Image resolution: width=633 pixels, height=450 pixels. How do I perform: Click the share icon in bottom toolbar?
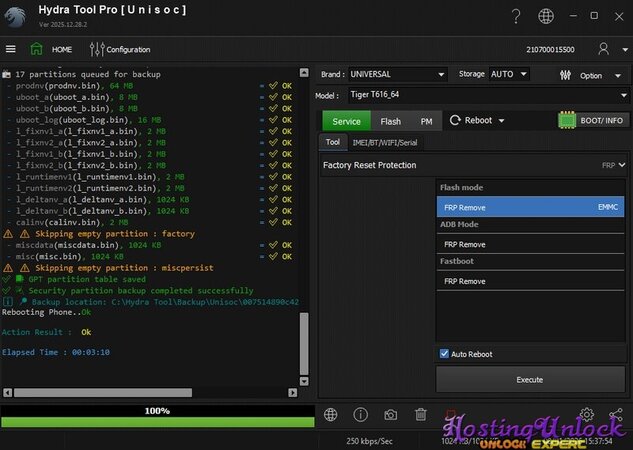click(617, 414)
